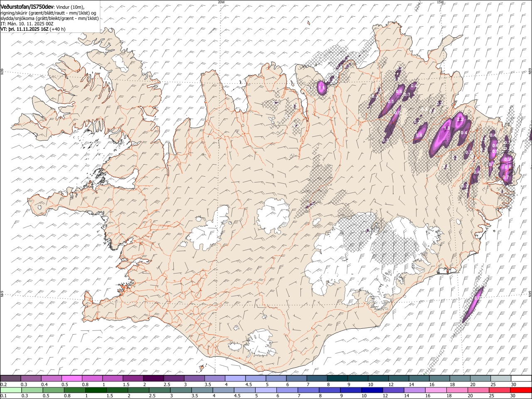
Task: Click the 1.1 snowfall value on north coast
Action: coord(321,88)
